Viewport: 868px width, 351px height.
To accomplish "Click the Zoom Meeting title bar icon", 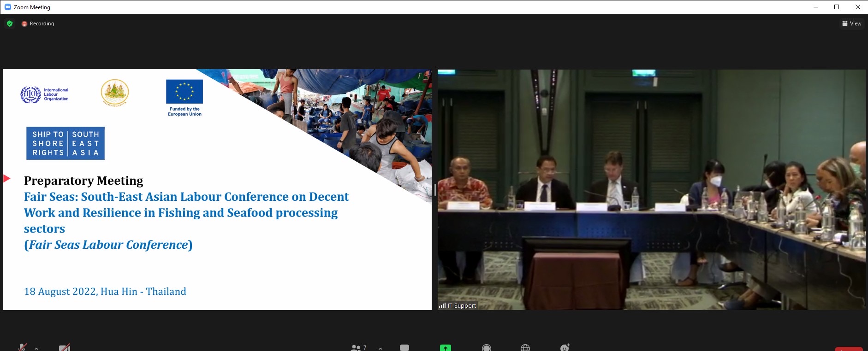I will coord(7,7).
